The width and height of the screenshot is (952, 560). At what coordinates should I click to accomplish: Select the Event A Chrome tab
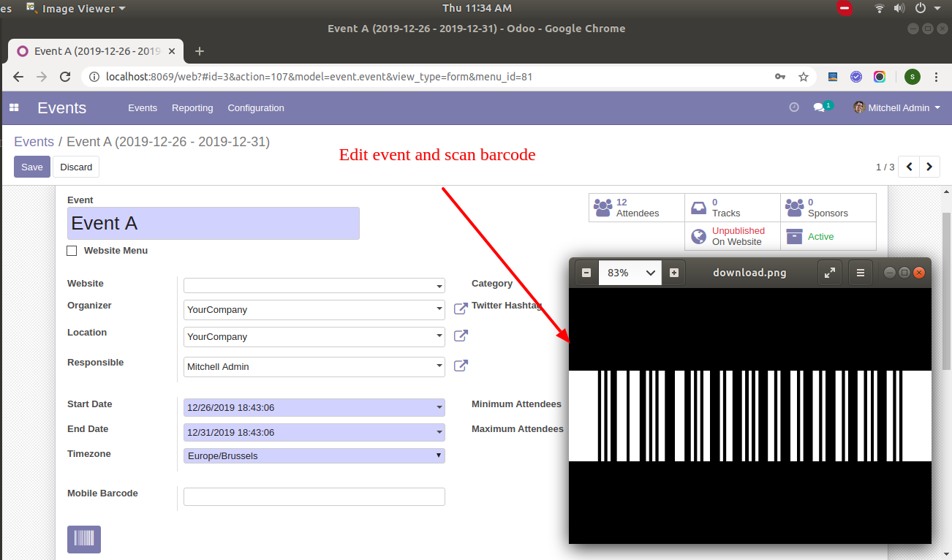pyautogui.click(x=95, y=51)
